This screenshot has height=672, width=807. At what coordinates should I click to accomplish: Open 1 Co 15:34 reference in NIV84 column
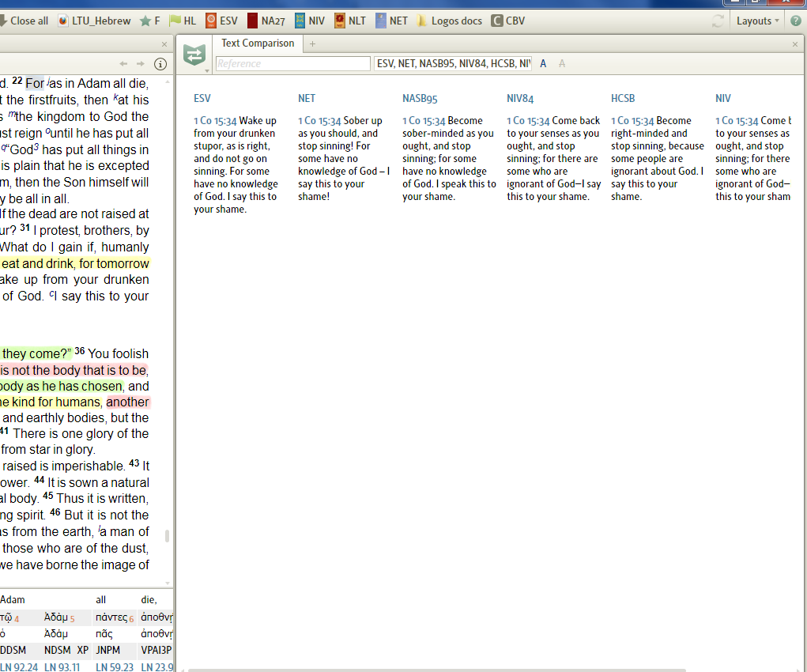point(528,121)
